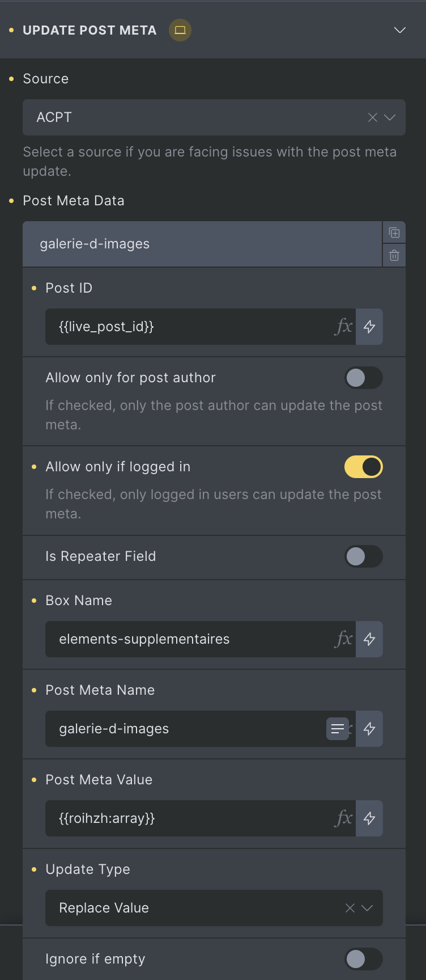Open dynamic data for Post Meta Name
The height and width of the screenshot is (980, 426).
[369, 729]
